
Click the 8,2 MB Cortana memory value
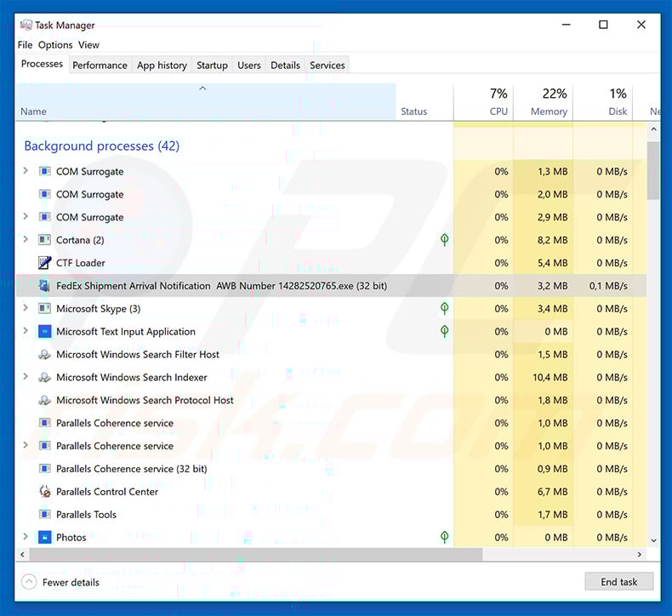[x=552, y=240]
